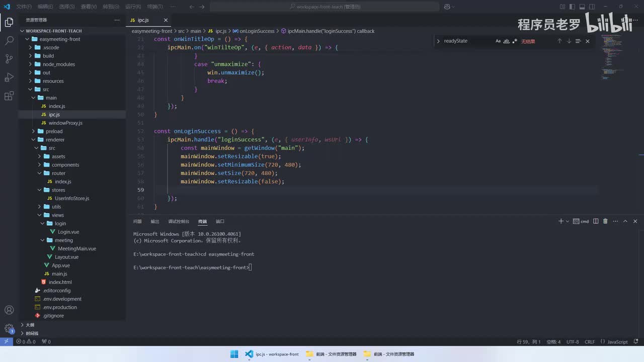The height and width of the screenshot is (362, 644).
Task: Split the terminal panel
Action: pos(596,221)
